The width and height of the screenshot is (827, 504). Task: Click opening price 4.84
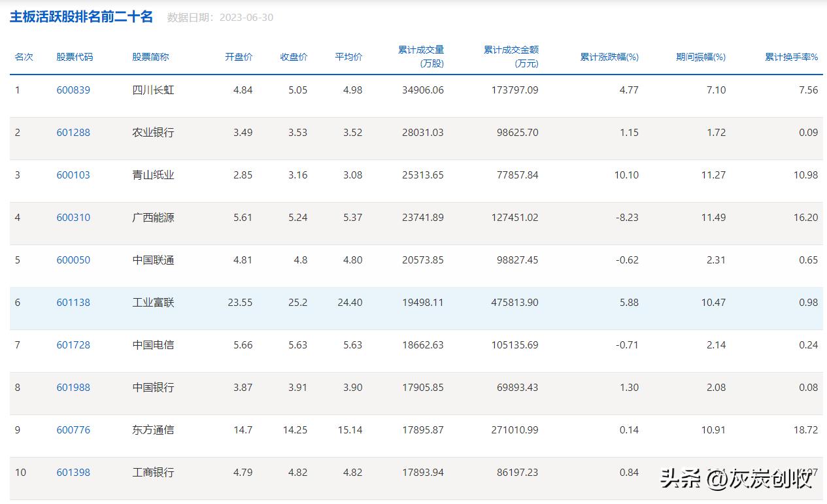click(x=243, y=90)
